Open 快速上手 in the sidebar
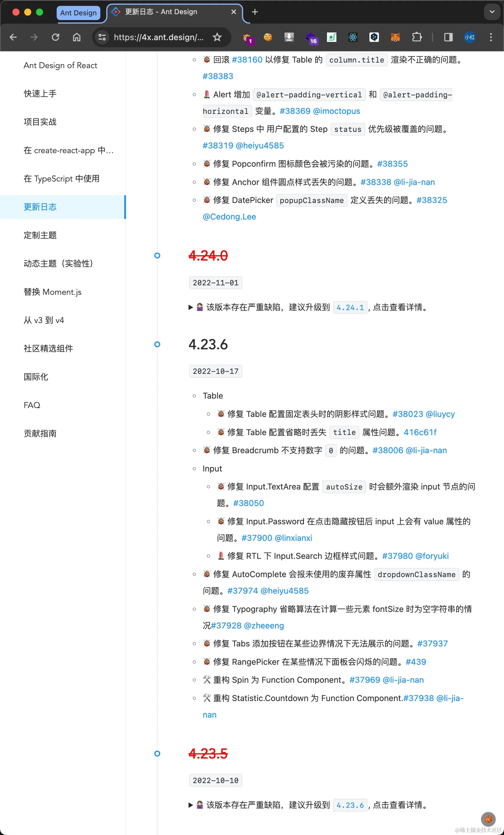Image resolution: width=504 pixels, height=835 pixels. [63, 94]
